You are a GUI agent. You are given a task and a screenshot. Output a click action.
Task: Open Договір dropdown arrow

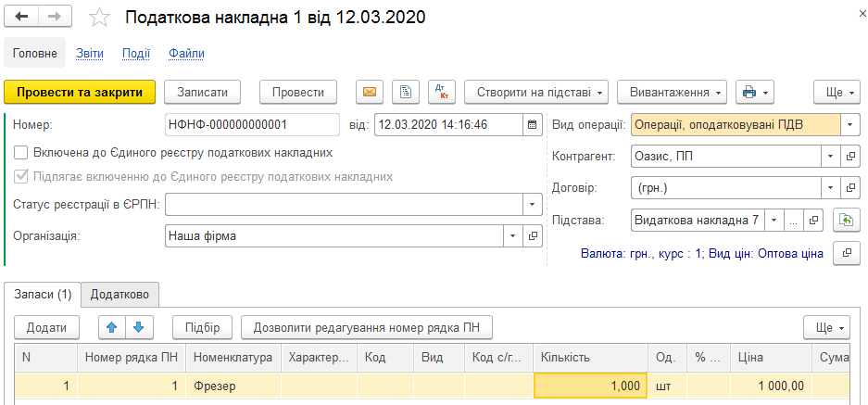point(831,188)
